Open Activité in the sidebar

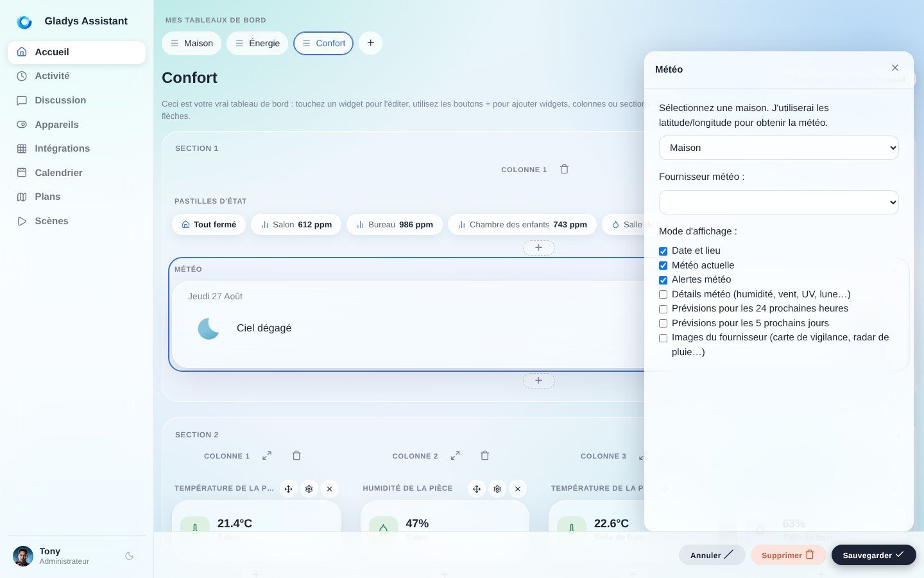click(x=76, y=76)
